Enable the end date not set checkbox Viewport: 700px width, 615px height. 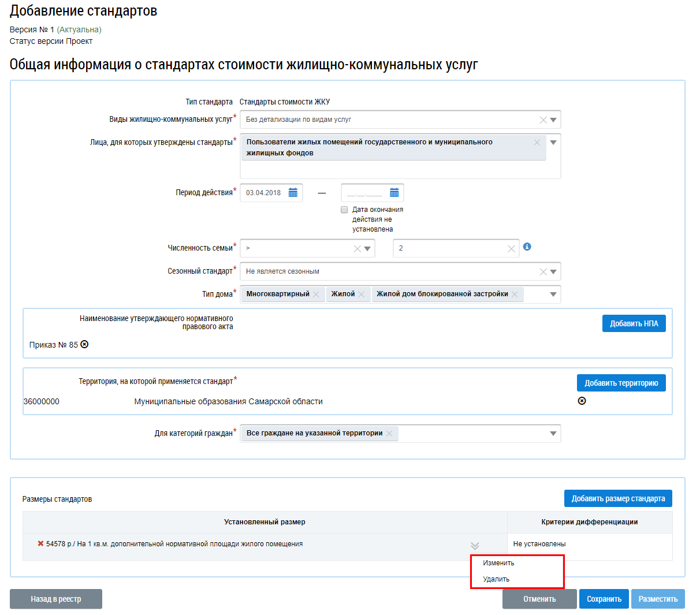click(x=344, y=210)
